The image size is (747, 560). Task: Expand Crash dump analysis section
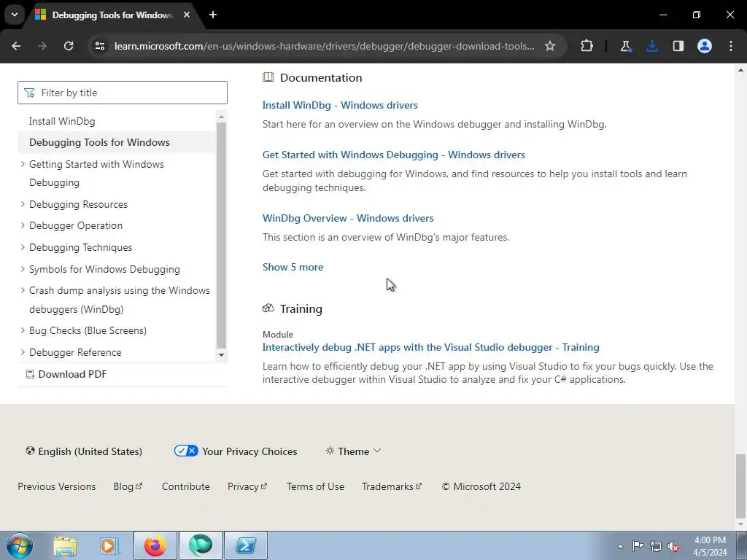(23, 290)
